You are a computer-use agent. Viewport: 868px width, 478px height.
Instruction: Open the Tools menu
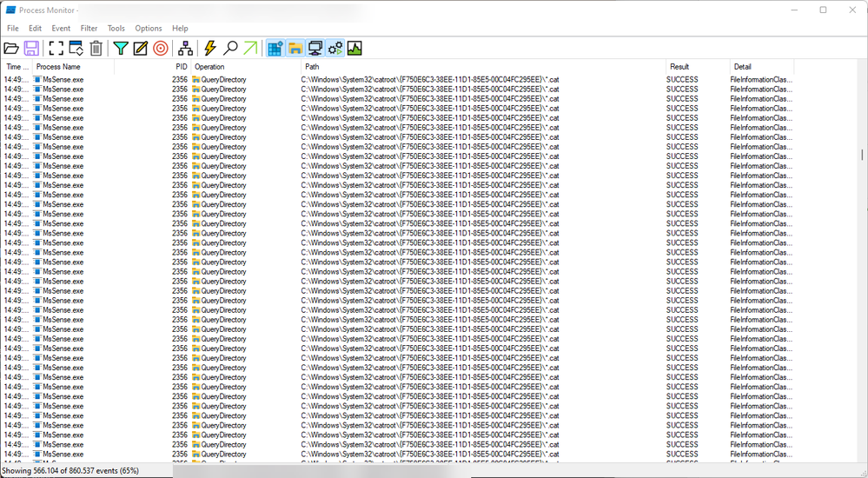tap(116, 29)
